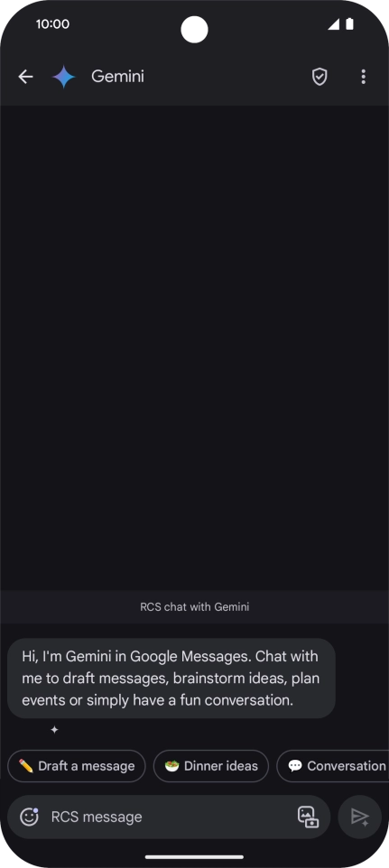Tap the battery icon in status bar
This screenshot has height=868, width=389.
tap(349, 23)
